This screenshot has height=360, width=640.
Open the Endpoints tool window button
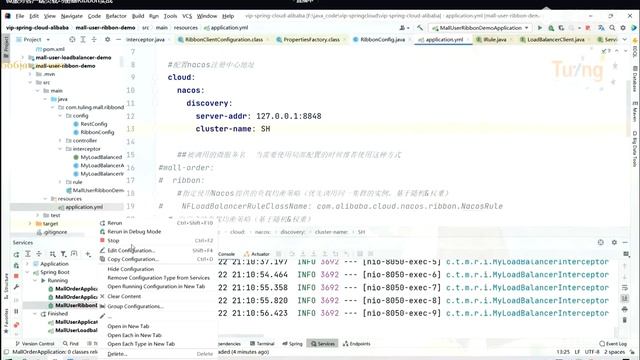(356, 344)
